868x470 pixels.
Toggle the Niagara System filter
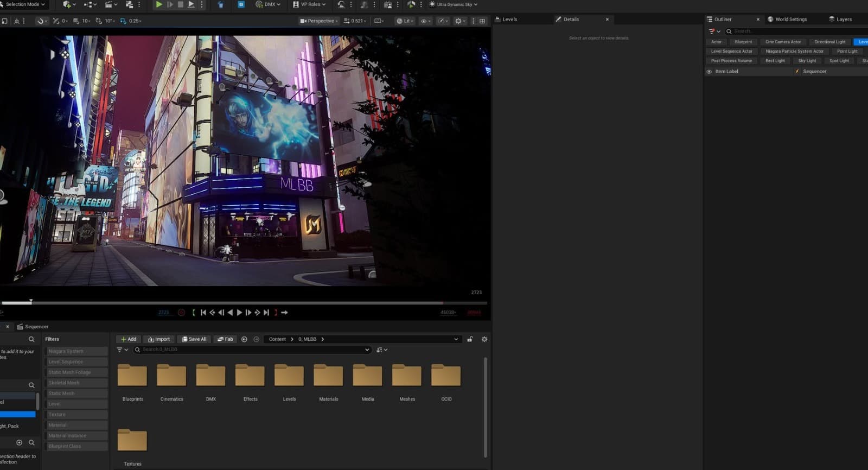pos(76,351)
